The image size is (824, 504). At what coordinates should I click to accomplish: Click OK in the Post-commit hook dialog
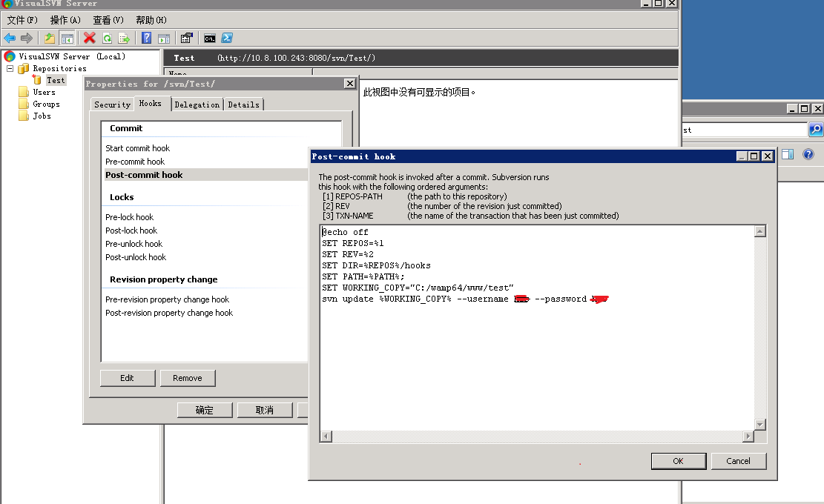pos(678,461)
